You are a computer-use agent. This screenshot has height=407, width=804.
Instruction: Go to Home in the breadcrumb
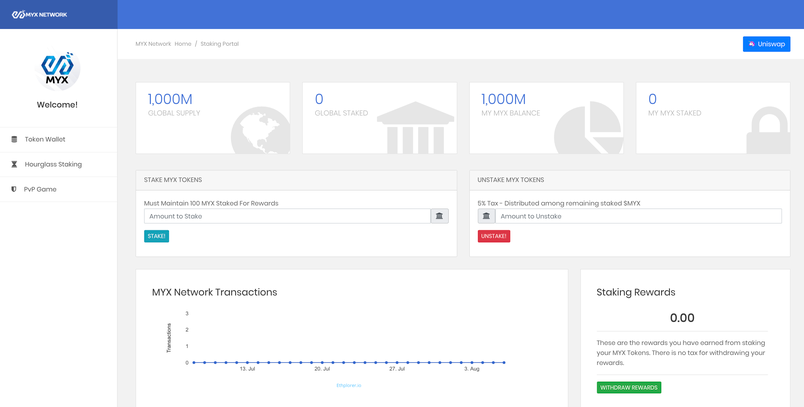183,44
